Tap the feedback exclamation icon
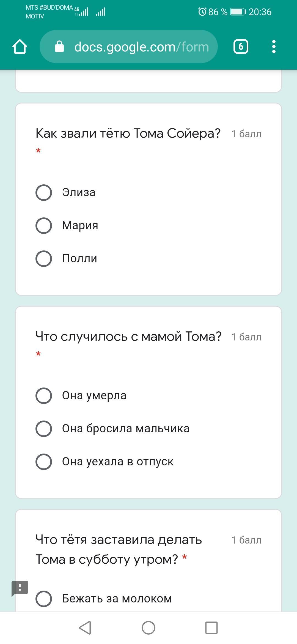Viewport: 297px width, 644px height. click(x=20, y=588)
